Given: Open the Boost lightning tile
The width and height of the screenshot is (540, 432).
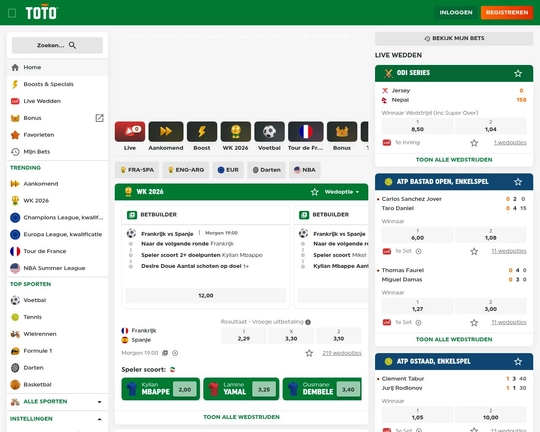Looking at the screenshot, I should pyautogui.click(x=202, y=131).
